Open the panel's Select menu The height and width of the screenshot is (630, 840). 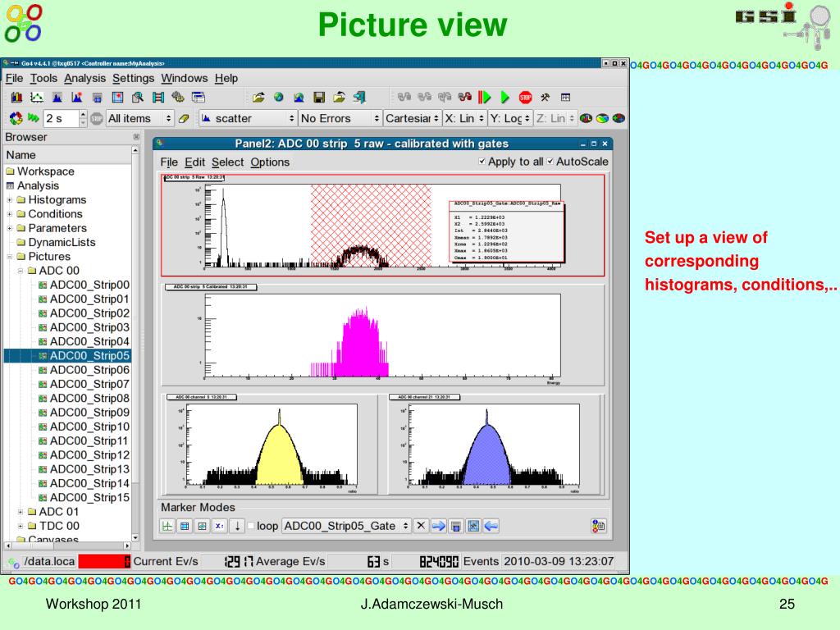228,162
